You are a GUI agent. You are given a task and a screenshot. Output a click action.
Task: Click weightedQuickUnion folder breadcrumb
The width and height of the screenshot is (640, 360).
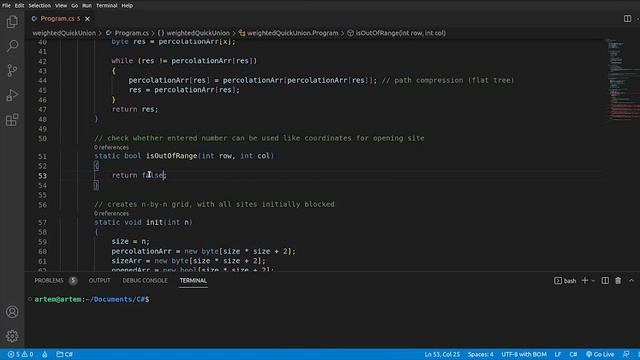click(64, 33)
